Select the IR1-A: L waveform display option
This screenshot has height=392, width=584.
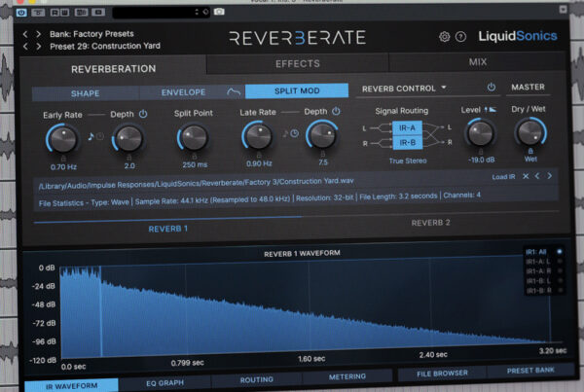[x=543, y=262]
